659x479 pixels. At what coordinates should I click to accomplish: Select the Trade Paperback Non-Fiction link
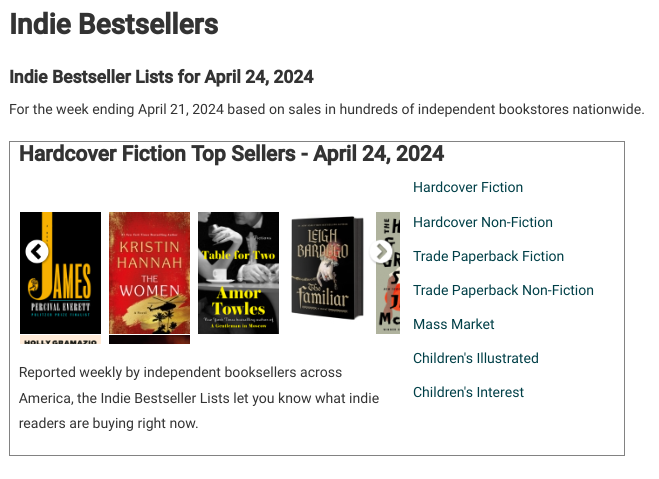503,290
